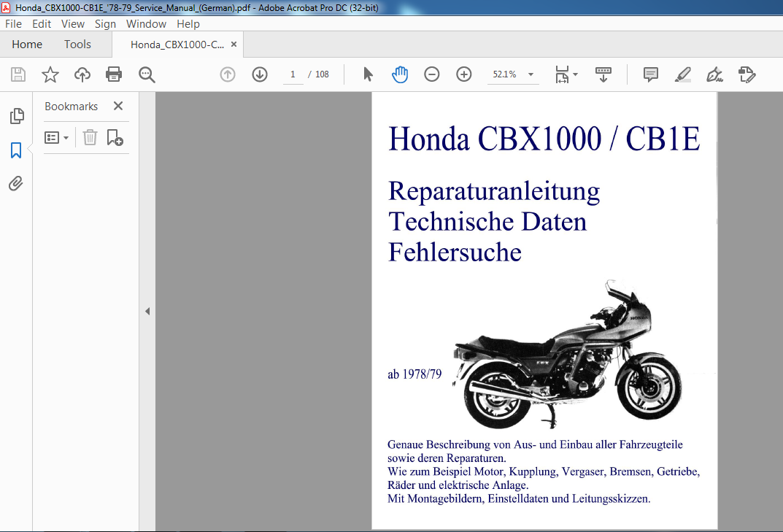Image resolution: width=783 pixels, height=532 pixels.
Task: Open the Edit menu
Action: pyautogui.click(x=42, y=24)
